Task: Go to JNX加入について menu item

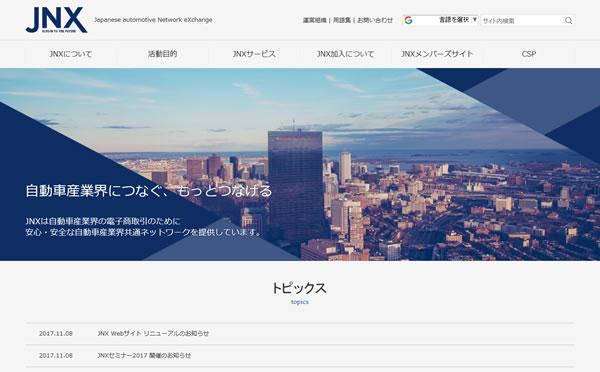Action: tap(346, 54)
